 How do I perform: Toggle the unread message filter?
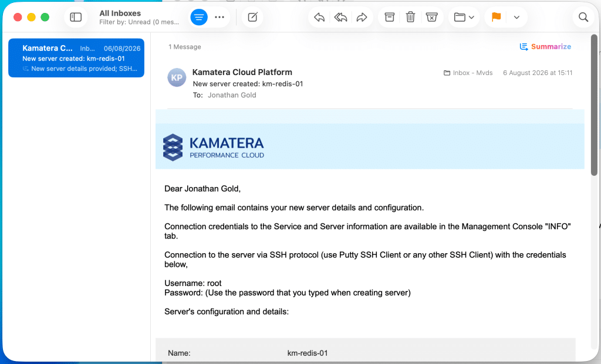(x=199, y=17)
